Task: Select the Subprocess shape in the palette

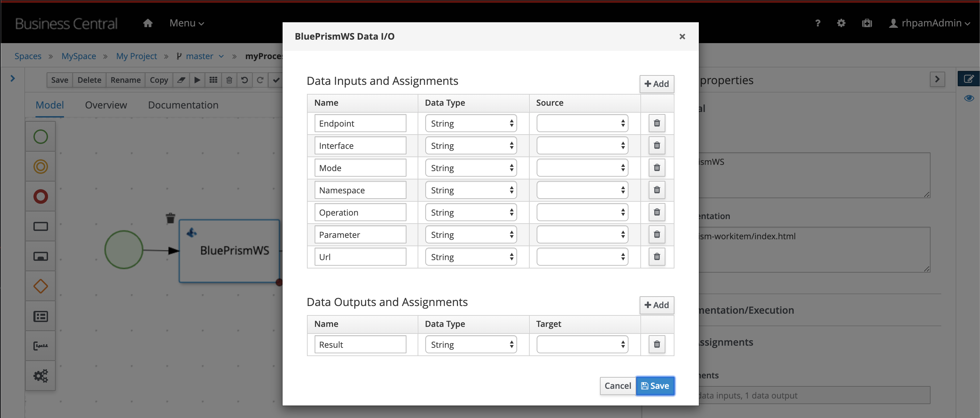Action: pyautogui.click(x=40, y=256)
